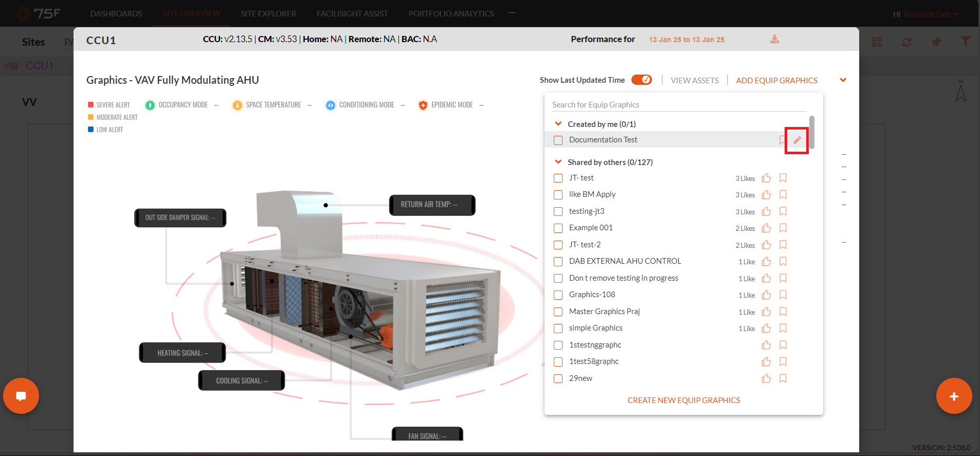
Task: Open the DASHBOARDS tab
Action: pos(116,14)
